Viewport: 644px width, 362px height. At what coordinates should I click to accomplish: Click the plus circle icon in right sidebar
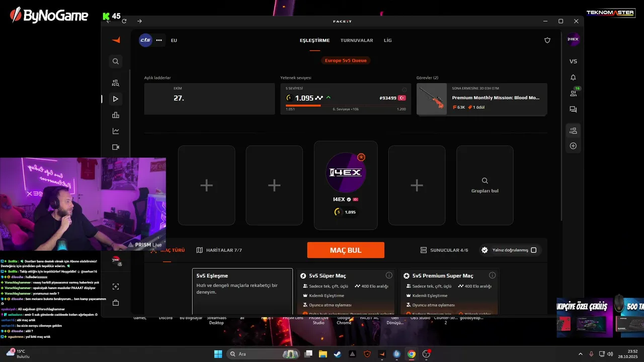tap(573, 146)
